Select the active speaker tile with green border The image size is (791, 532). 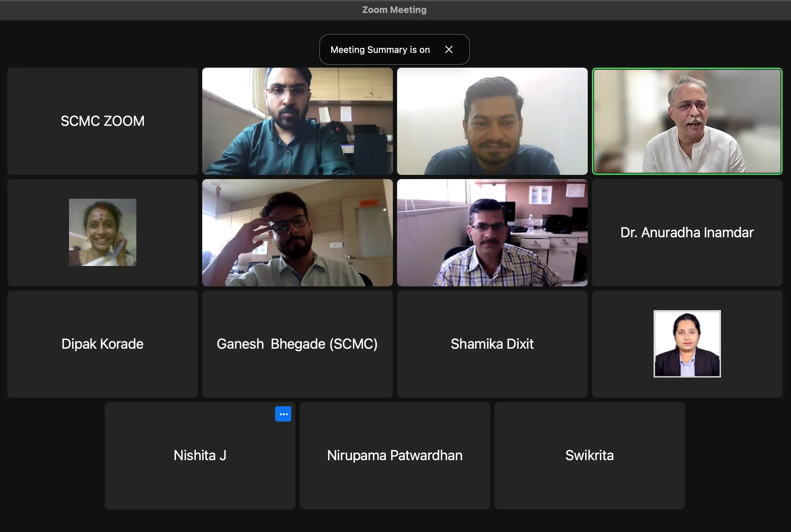[x=687, y=121]
